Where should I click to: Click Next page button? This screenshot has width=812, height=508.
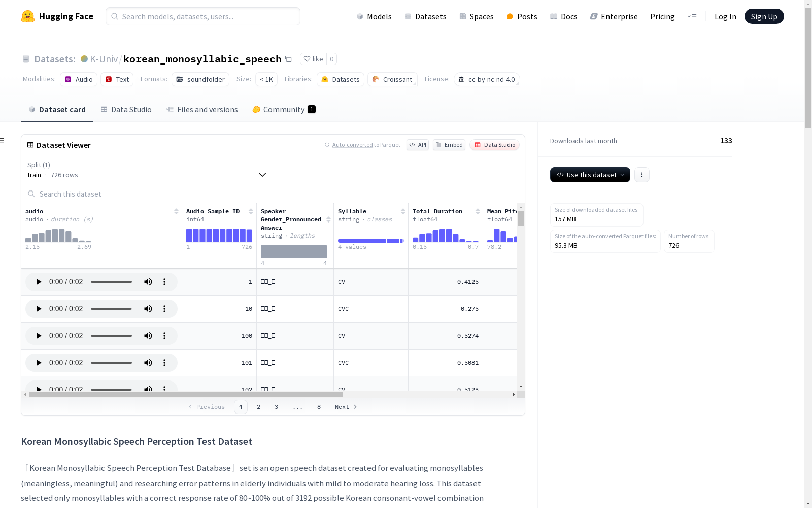point(346,407)
